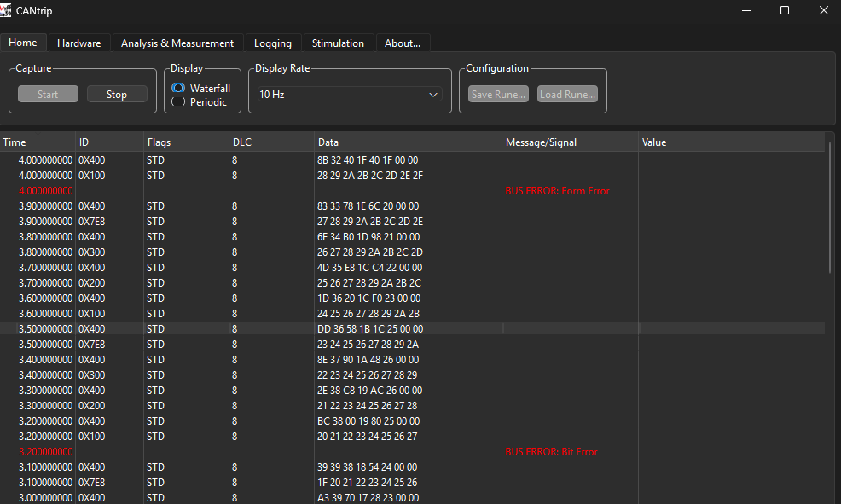Click the Value column header
The width and height of the screenshot is (841, 504).
pyautogui.click(x=732, y=142)
